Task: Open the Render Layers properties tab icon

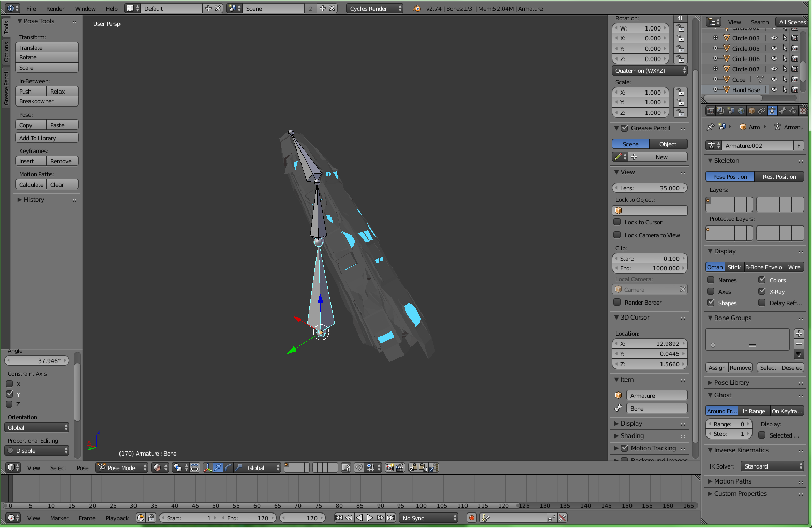Action: [720, 111]
